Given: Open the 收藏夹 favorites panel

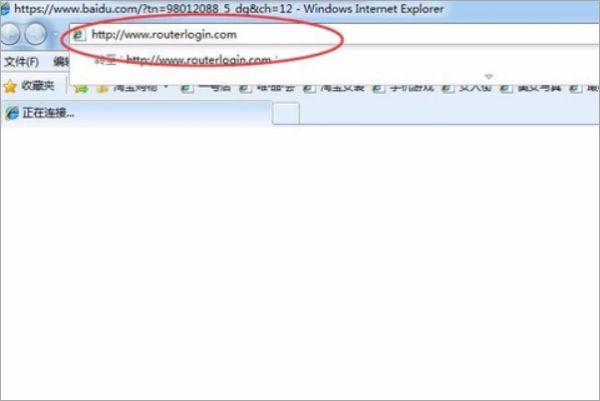Looking at the screenshot, I should 29,86.
